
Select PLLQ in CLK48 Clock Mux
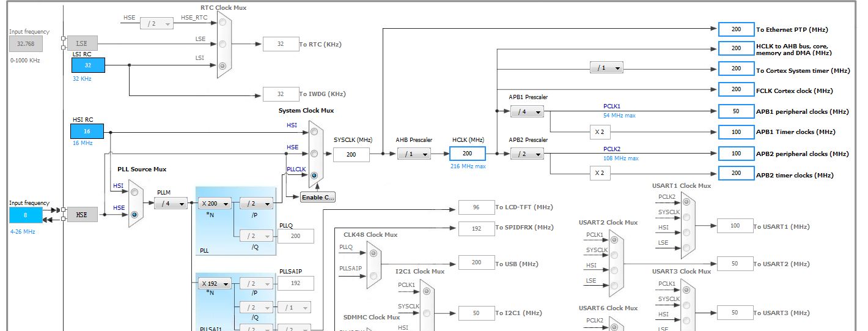click(373, 253)
